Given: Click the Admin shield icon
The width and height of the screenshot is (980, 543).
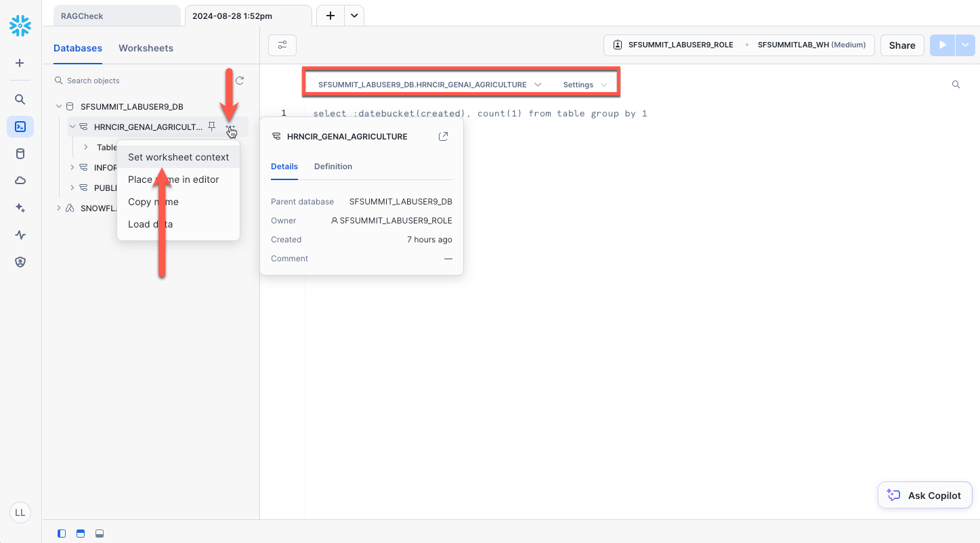Looking at the screenshot, I should pyautogui.click(x=20, y=262).
